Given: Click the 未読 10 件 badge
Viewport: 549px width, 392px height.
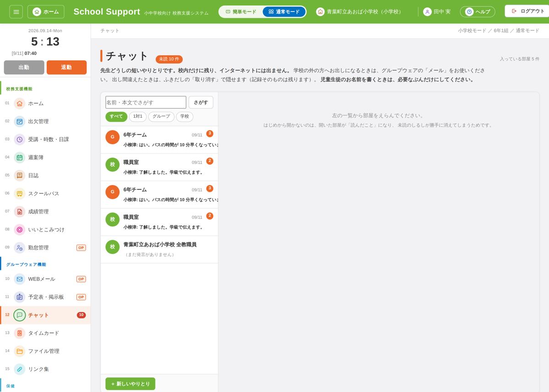Looking at the screenshot, I should point(169,59).
